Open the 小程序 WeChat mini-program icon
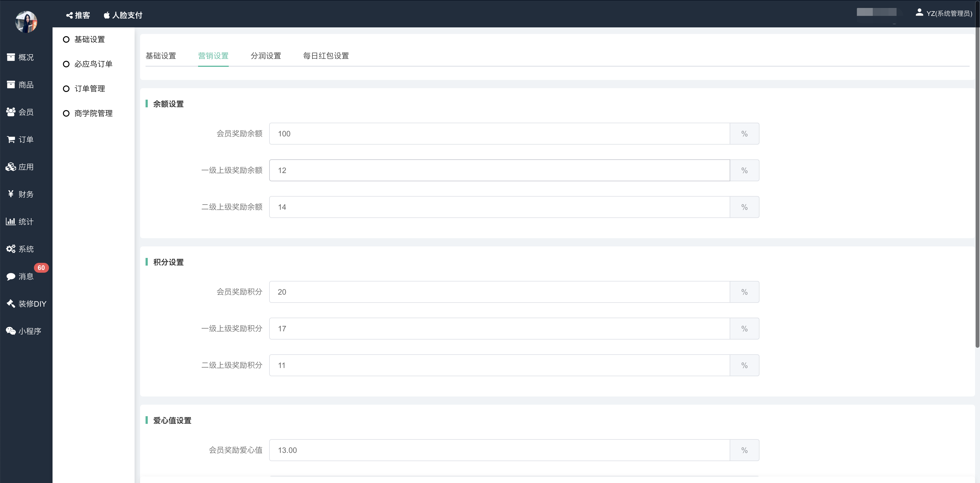 click(x=11, y=331)
